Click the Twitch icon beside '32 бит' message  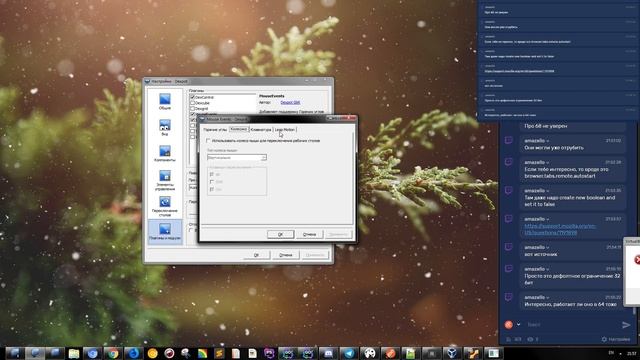pyautogui.click(x=509, y=269)
